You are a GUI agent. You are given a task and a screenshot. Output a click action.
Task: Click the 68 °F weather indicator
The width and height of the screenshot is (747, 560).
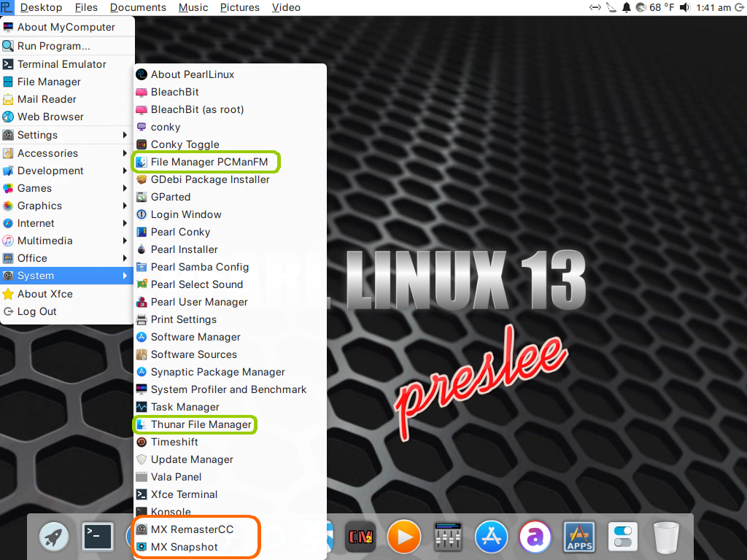click(655, 7)
